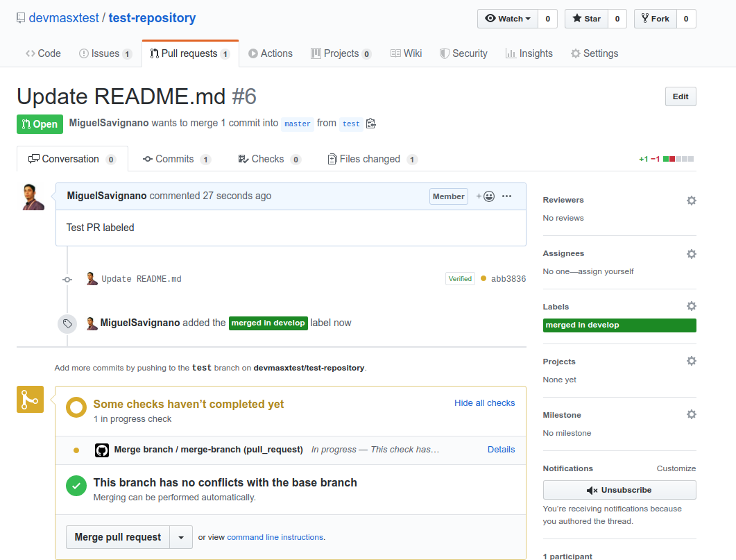Screen dimensions: 736x560
Task: Open the repository Projects tab
Action: pyautogui.click(x=341, y=53)
